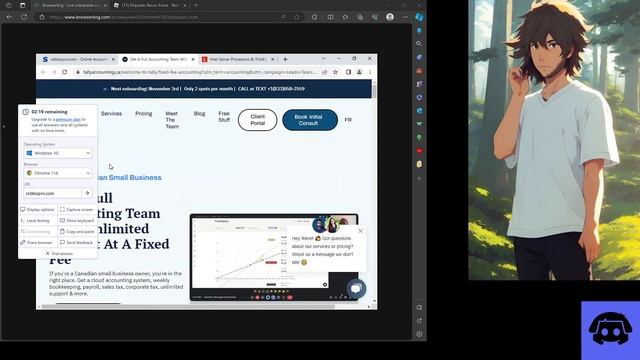Show the on-screen keyboard option
640x360 pixels.
[x=77, y=220]
